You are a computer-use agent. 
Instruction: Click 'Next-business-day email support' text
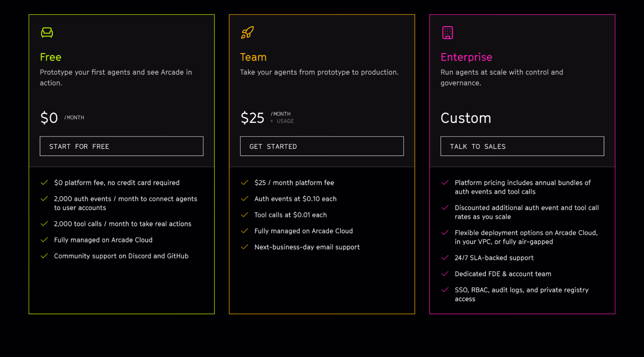(x=307, y=247)
